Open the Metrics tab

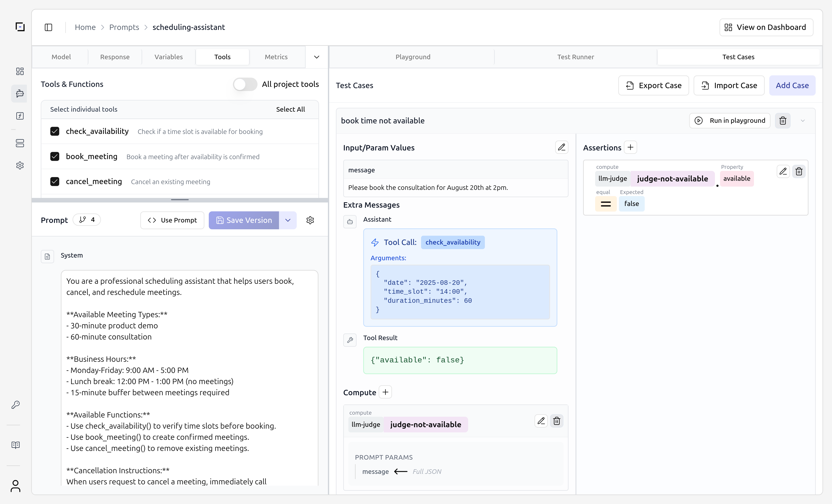[276, 57]
